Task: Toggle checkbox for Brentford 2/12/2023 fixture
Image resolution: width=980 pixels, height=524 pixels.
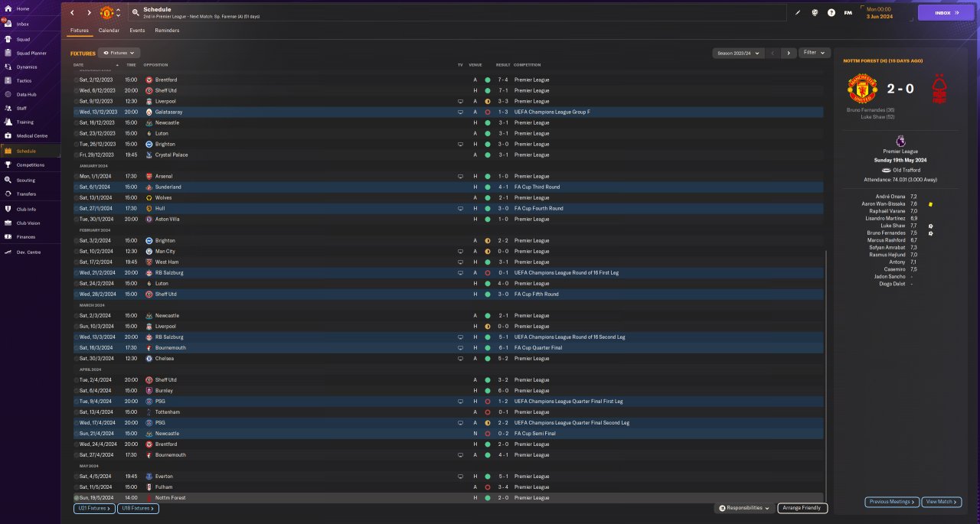Action: coord(77,80)
